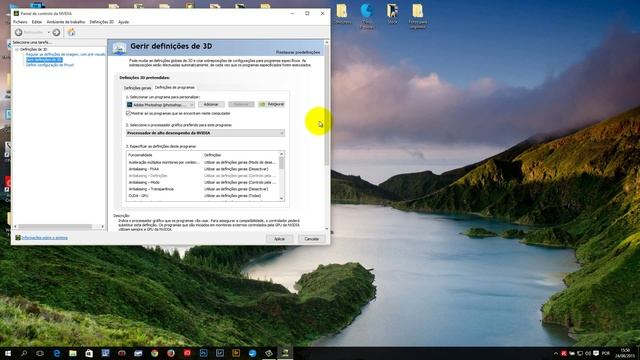The image size is (640, 360).
Task: Launch Firefox from the taskbar
Action: (171, 353)
